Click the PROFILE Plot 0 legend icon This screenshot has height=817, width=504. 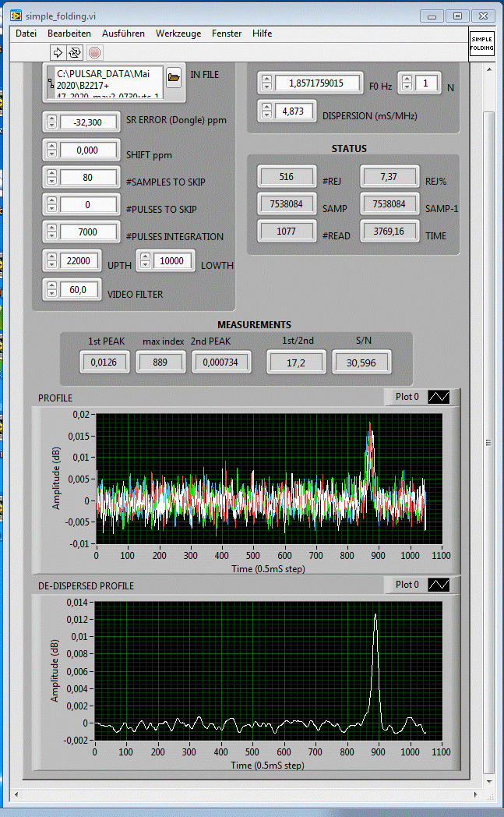[439, 397]
